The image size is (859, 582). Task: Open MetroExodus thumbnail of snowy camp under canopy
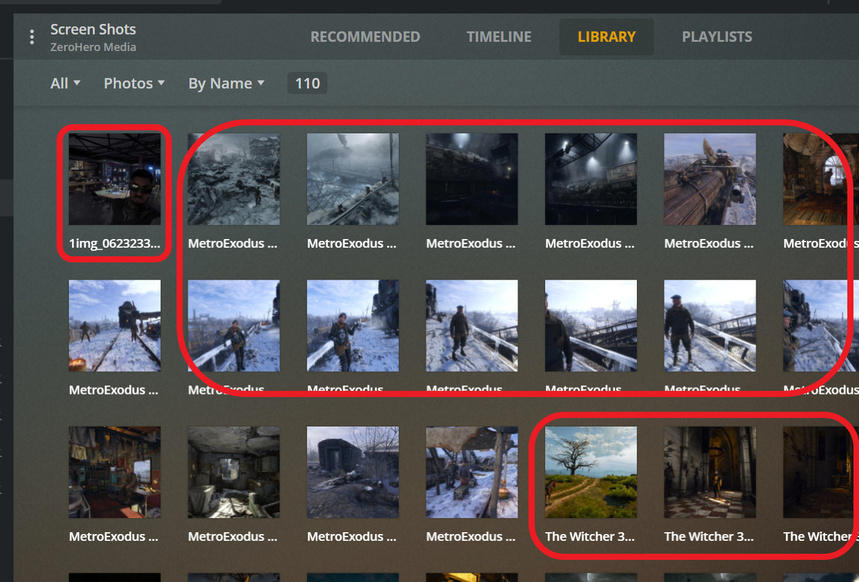(x=472, y=472)
